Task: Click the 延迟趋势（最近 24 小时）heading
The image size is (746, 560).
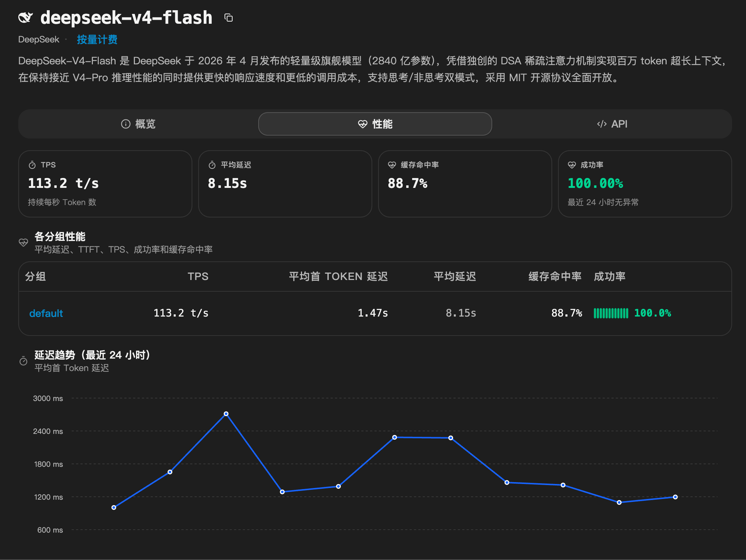Action: pyautogui.click(x=92, y=355)
